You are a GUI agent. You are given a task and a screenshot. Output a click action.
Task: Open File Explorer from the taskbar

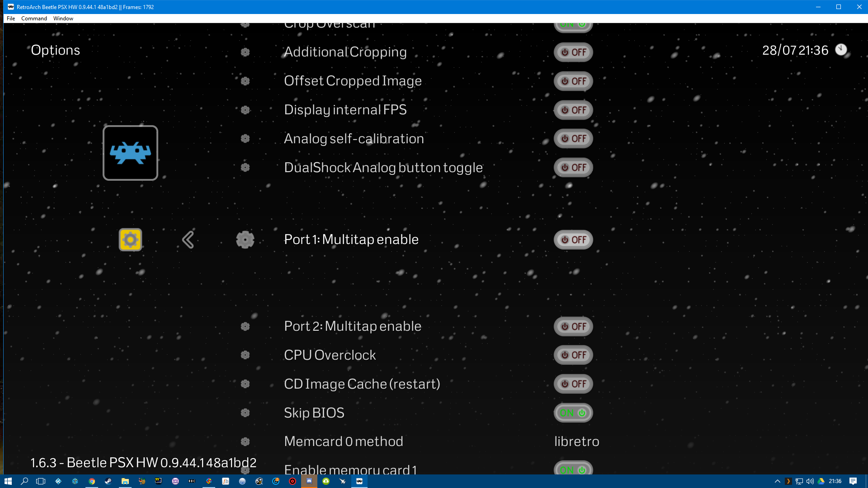click(125, 481)
